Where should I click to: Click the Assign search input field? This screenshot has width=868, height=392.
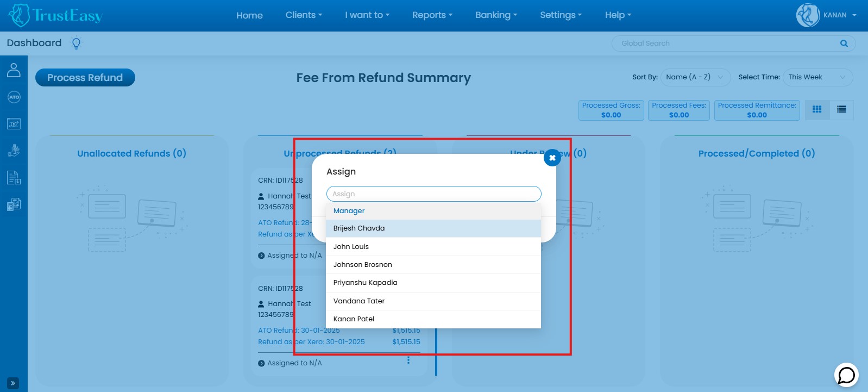[x=433, y=194]
